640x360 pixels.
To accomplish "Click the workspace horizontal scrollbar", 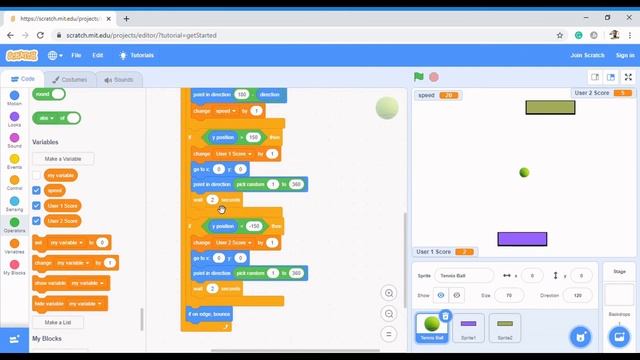I will pyautogui.click(x=295, y=350).
